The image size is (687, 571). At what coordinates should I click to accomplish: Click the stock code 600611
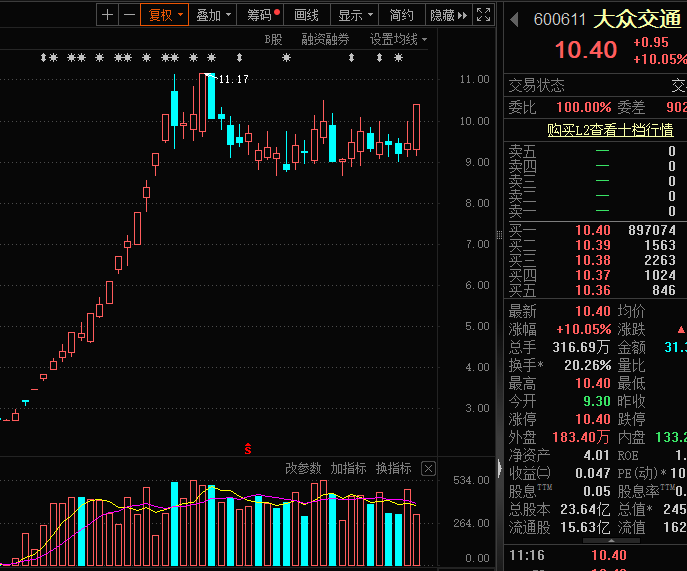pos(560,19)
